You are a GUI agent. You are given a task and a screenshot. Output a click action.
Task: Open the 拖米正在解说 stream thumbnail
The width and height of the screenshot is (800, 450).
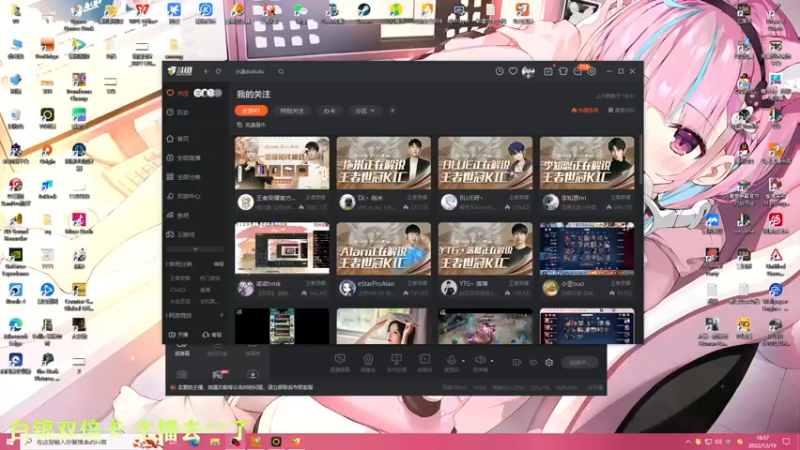pyautogui.click(x=384, y=163)
